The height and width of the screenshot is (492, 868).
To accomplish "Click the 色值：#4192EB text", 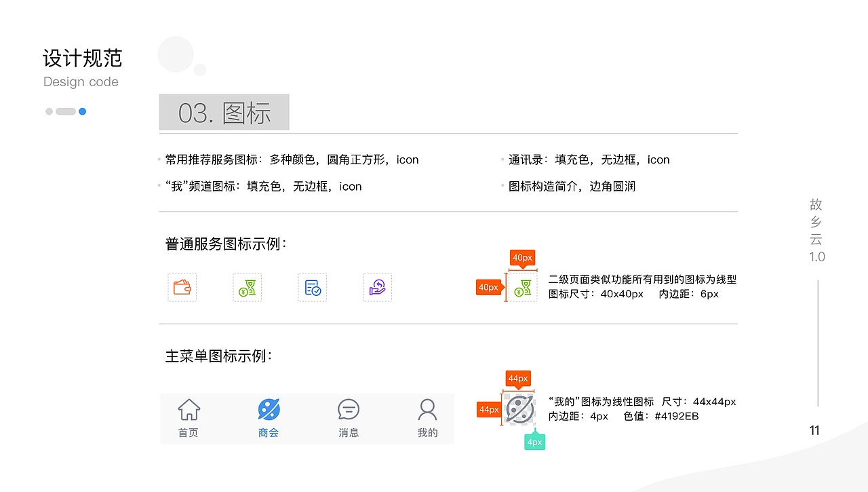I will click(x=661, y=416).
